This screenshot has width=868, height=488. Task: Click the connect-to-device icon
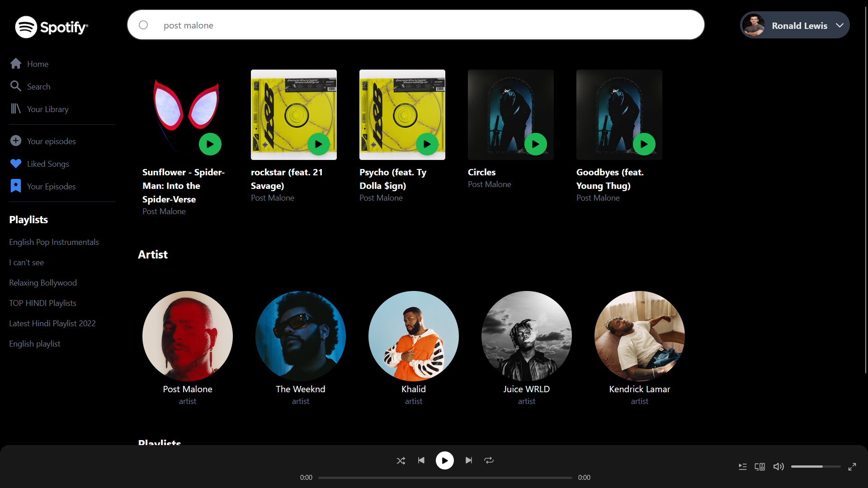click(x=760, y=467)
